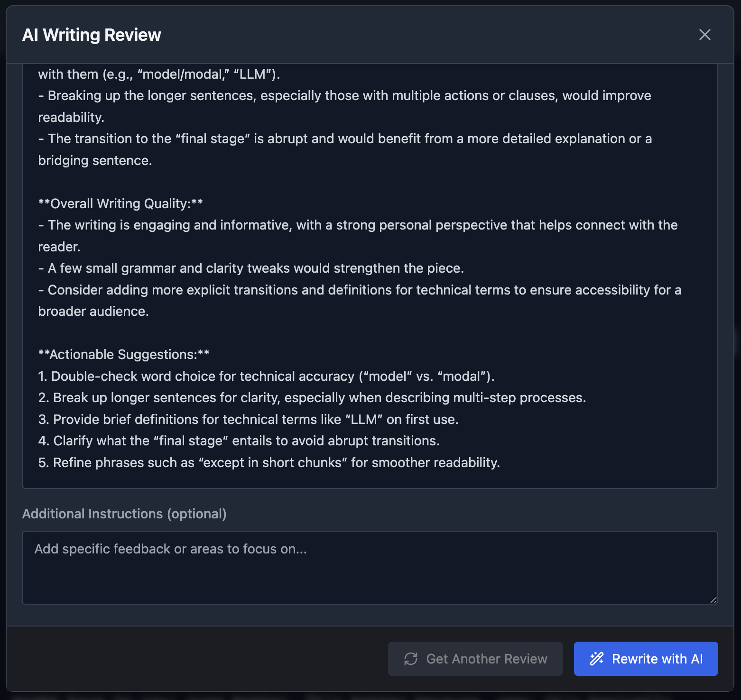This screenshot has width=741, height=700.
Task: Click the Rewrite with AI button
Action: coord(646,659)
